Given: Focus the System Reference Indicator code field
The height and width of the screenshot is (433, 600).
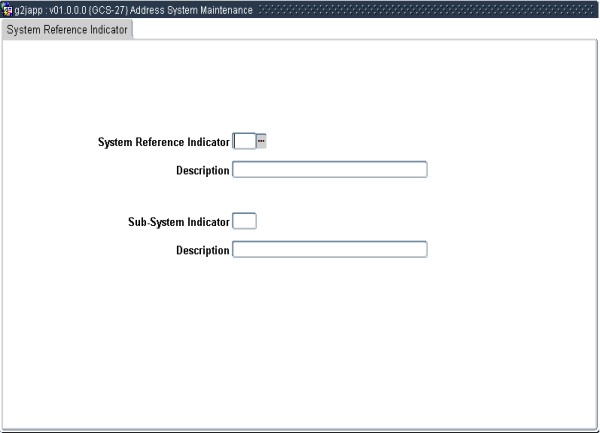Looking at the screenshot, I should click(x=243, y=142).
